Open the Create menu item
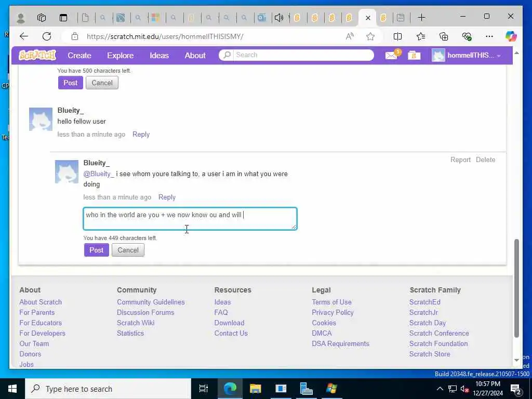Image resolution: width=532 pixels, height=399 pixels. point(79,55)
